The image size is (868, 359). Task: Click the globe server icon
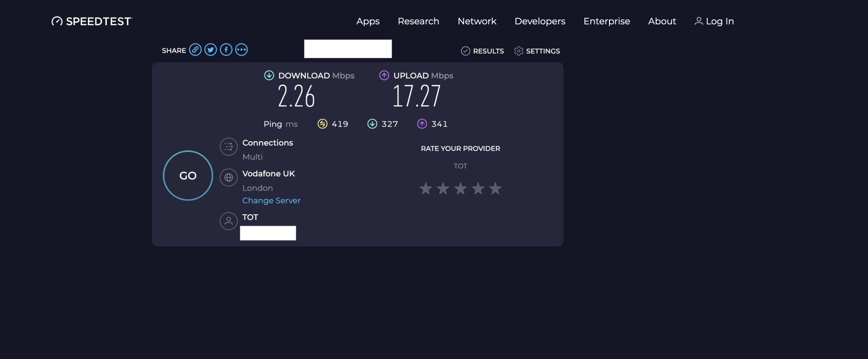pyautogui.click(x=229, y=177)
